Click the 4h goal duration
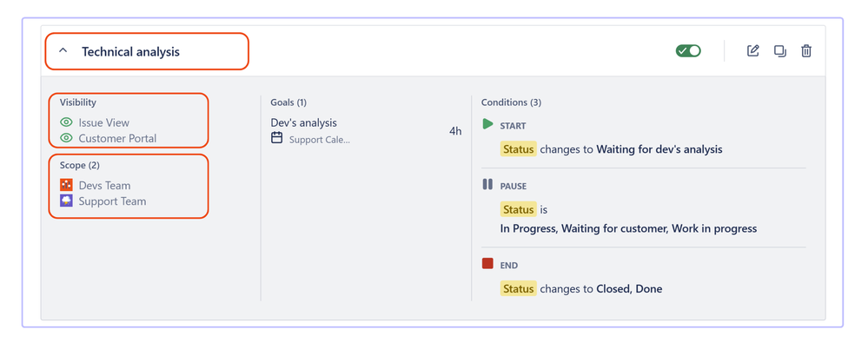 pyautogui.click(x=455, y=132)
